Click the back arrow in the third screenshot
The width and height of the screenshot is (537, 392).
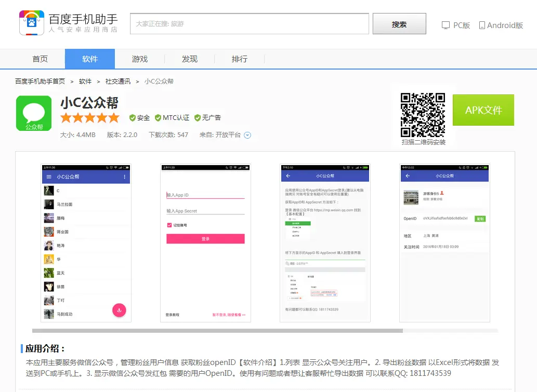[x=288, y=176]
